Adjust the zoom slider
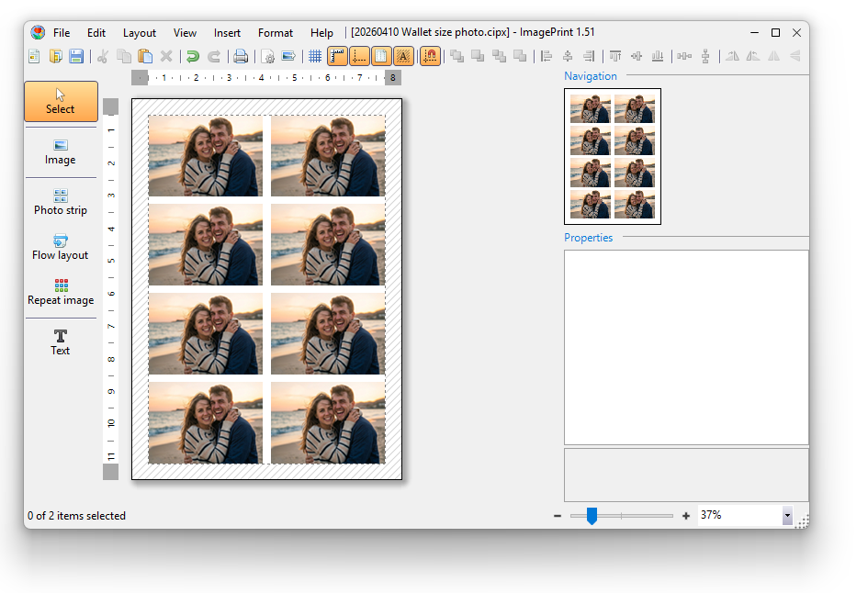 point(592,515)
